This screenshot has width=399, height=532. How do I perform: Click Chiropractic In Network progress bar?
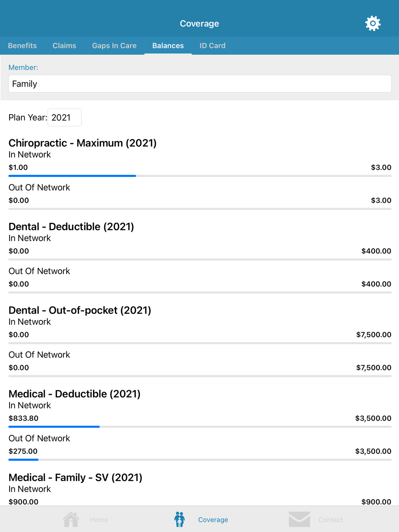[x=199, y=176]
